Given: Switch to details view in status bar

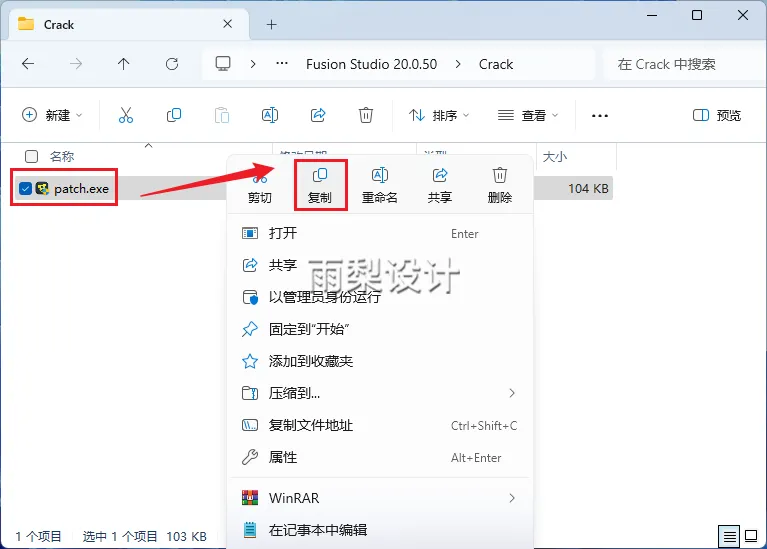Looking at the screenshot, I should pyautogui.click(x=729, y=537).
